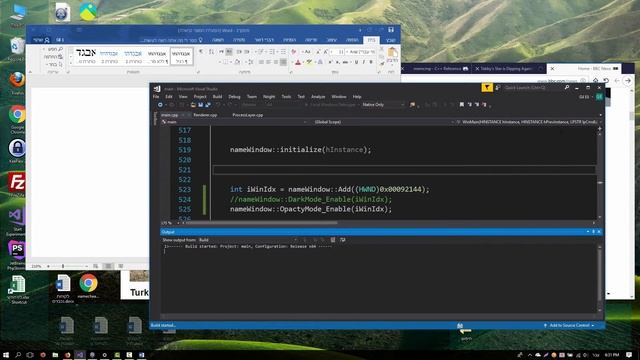This screenshot has height=360, width=640.
Task: Click the Open File folder toolbar icon
Action: pyautogui.click(x=193, y=105)
